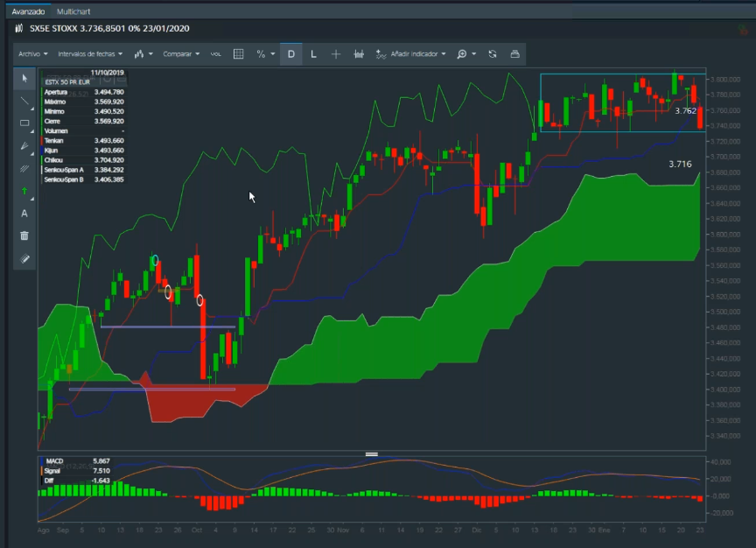756x548 pixels.
Task: Toggle the L logarithmic scale button
Action: [313, 54]
